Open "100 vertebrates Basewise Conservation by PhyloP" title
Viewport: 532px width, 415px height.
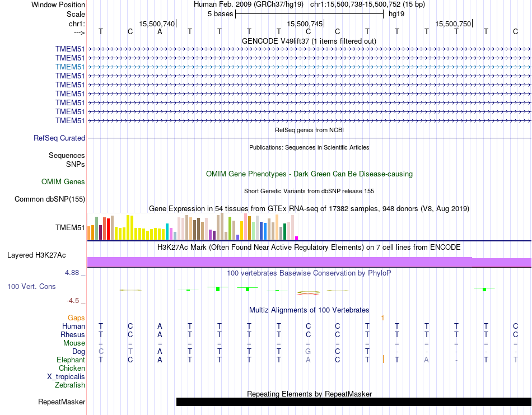click(309, 273)
